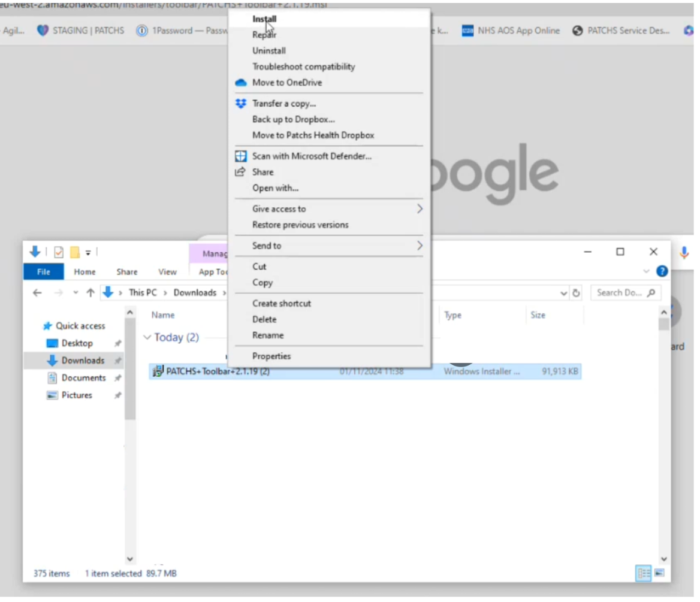Sort files by the Name column
This screenshot has height=602, width=700.
point(162,316)
